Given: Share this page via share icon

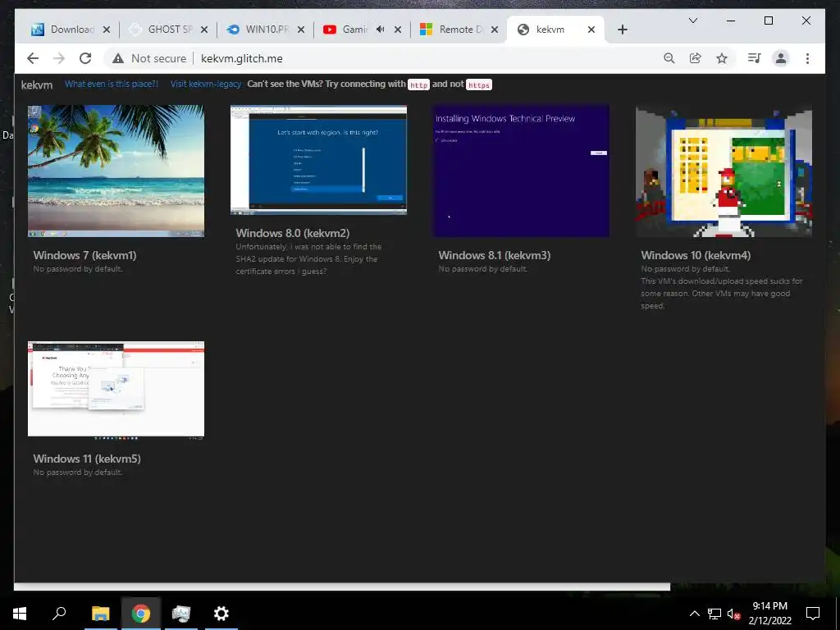Looking at the screenshot, I should (x=696, y=58).
